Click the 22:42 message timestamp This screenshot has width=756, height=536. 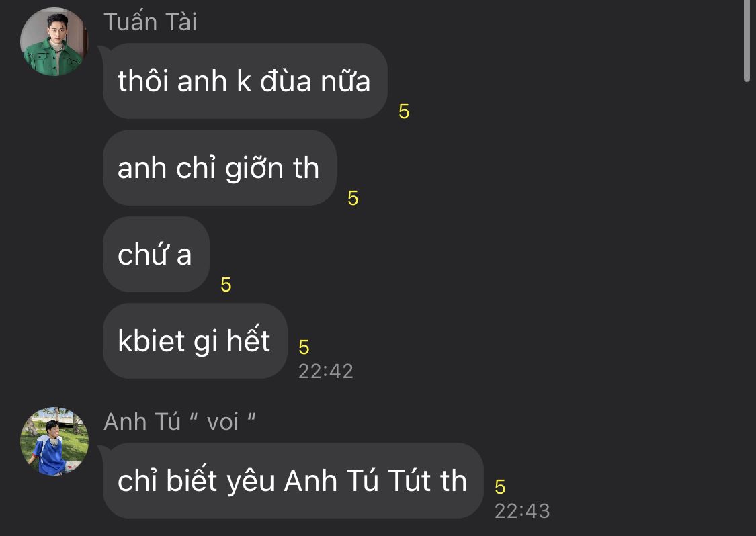[x=326, y=371]
